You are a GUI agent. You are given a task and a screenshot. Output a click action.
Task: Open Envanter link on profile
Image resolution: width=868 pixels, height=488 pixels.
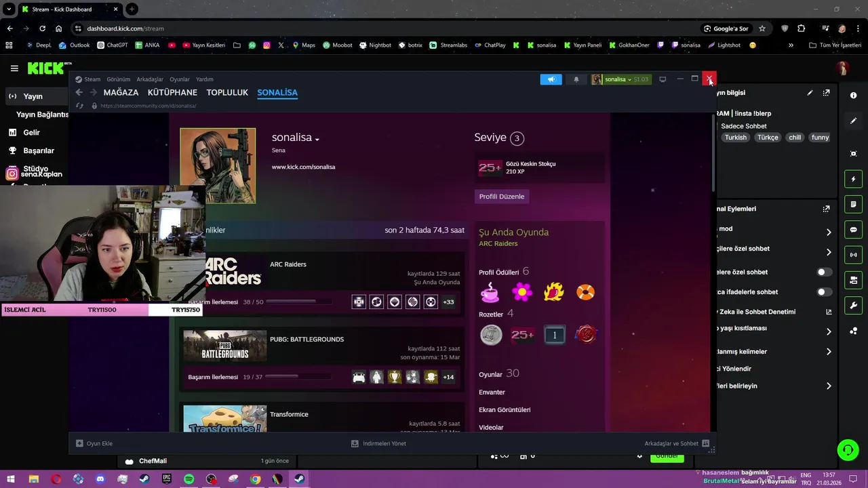point(492,392)
